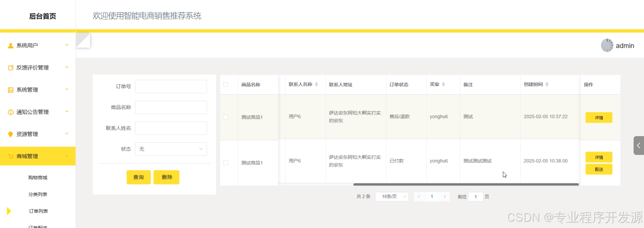Screen dimensions: 644x228
Task: Click the 系统管理 sidebar icon
Action: [10, 90]
